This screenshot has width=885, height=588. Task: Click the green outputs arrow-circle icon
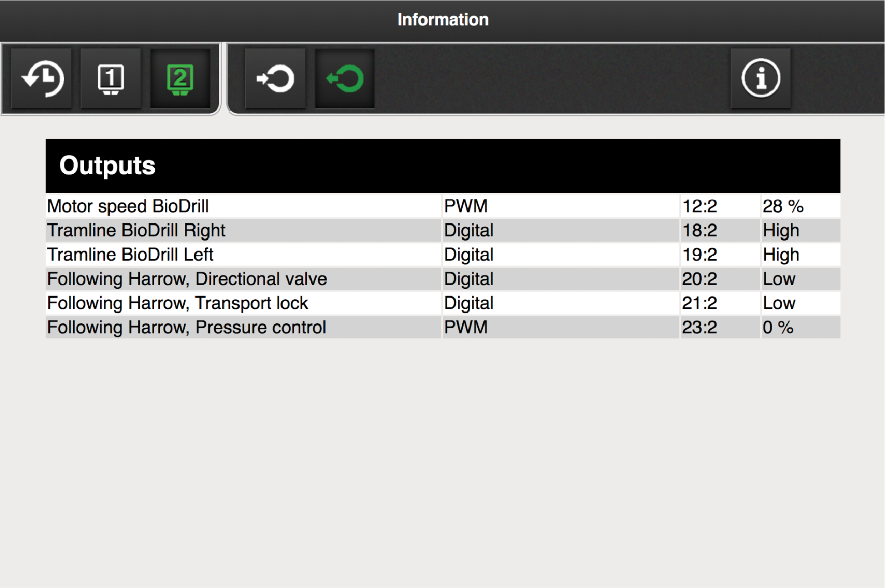(345, 79)
